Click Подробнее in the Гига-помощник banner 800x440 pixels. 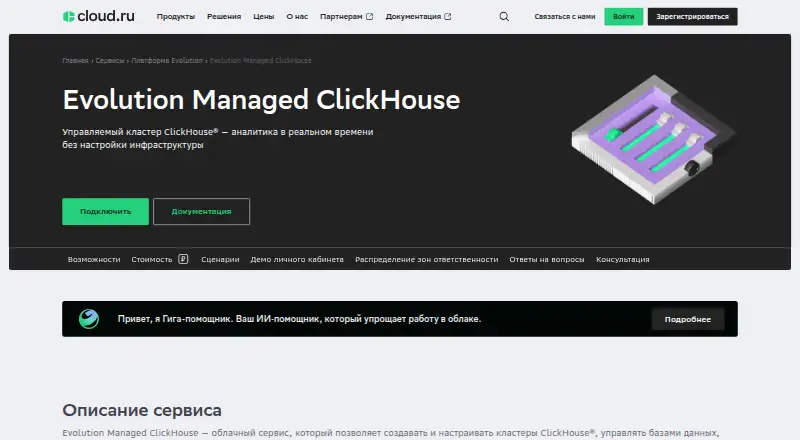tap(687, 319)
